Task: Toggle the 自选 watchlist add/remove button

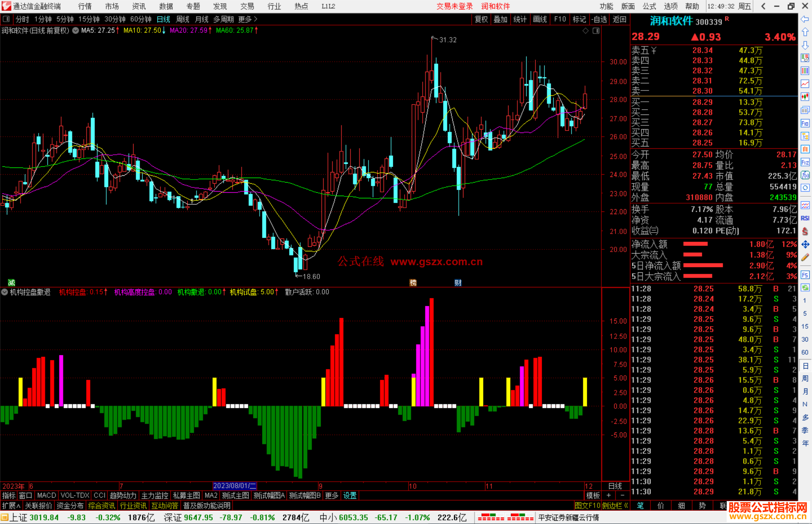Action: (x=599, y=19)
